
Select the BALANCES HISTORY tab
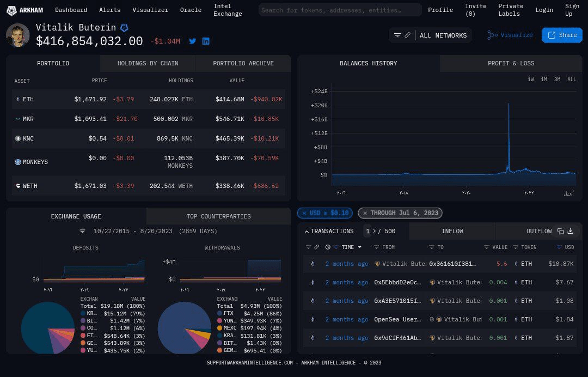368,63
